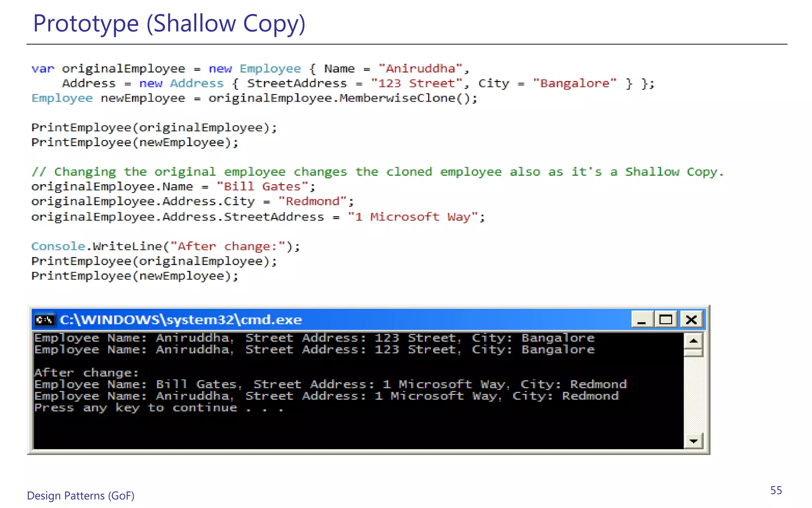Click the Console.WriteLine "After change:" line
Image resolution: width=812 pixels, height=508 pixels.
(x=166, y=246)
